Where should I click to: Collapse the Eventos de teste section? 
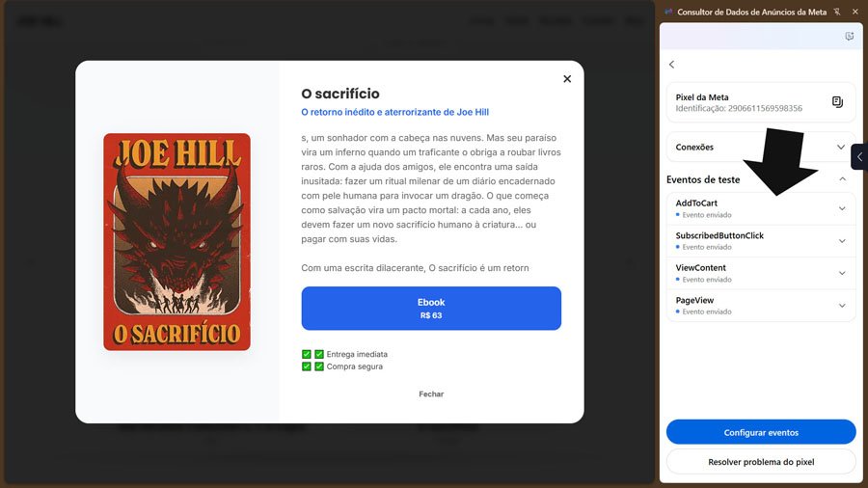click(x=842, y=179)
